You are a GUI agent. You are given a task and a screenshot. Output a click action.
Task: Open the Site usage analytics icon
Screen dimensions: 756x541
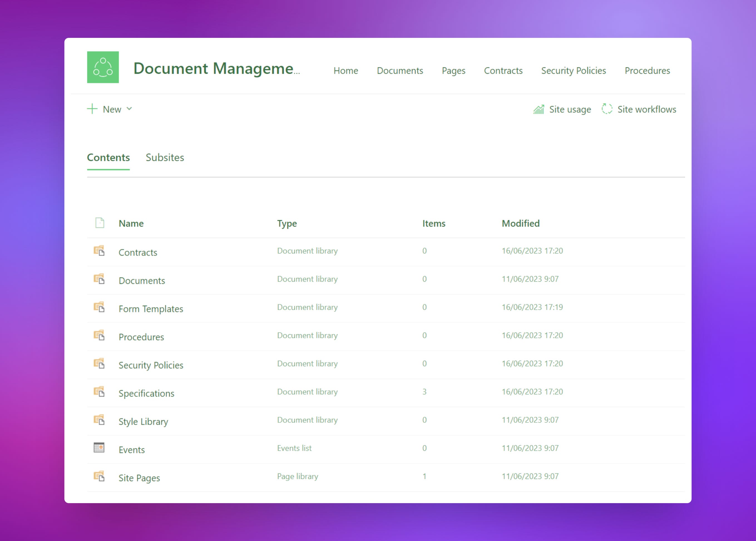pos(538,109)
